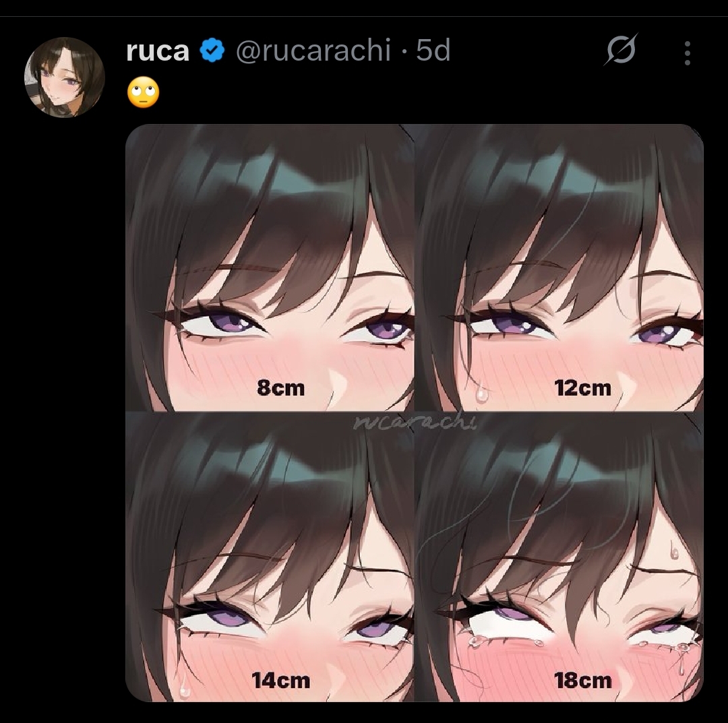The image size is (728, 723).
Task: Open the three-dot more options menu
Action: [688, 53]
